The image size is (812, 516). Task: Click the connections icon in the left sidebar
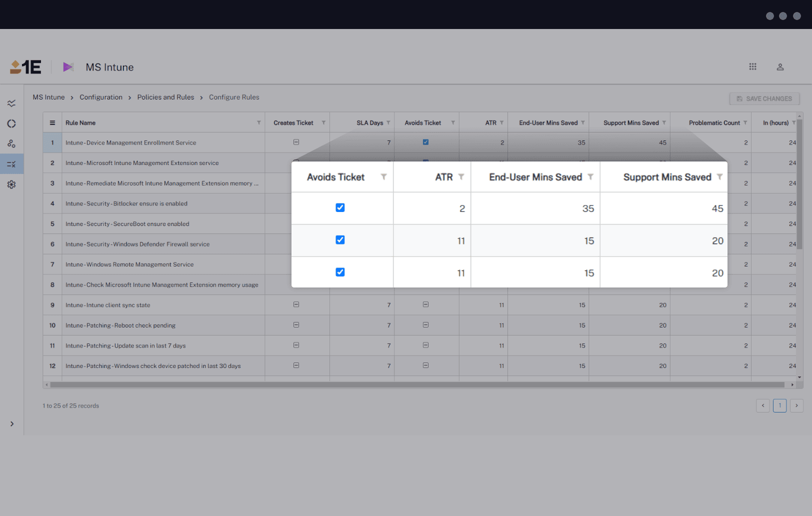[11, 143]
